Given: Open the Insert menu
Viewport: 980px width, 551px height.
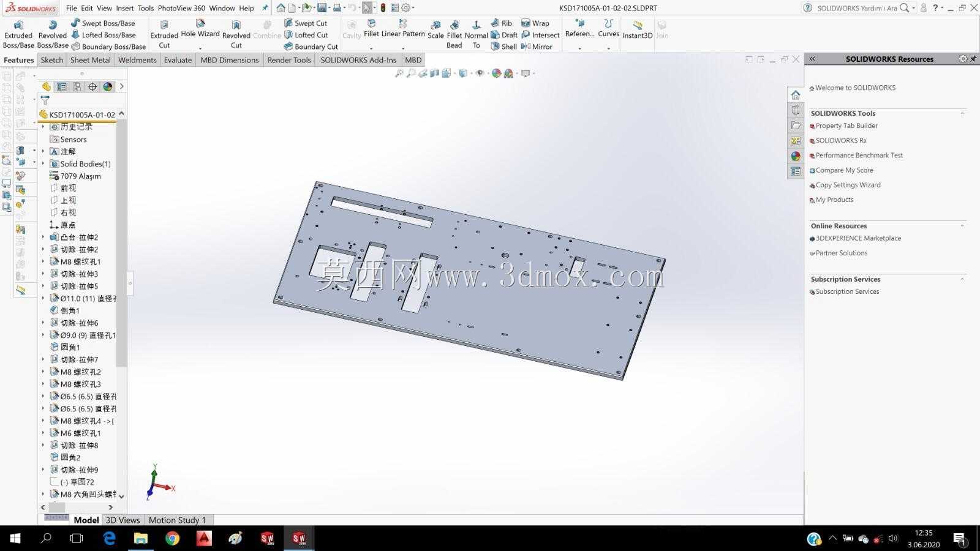Looking at the screenshot, I should pyautogui.click(x=124, y=8).
